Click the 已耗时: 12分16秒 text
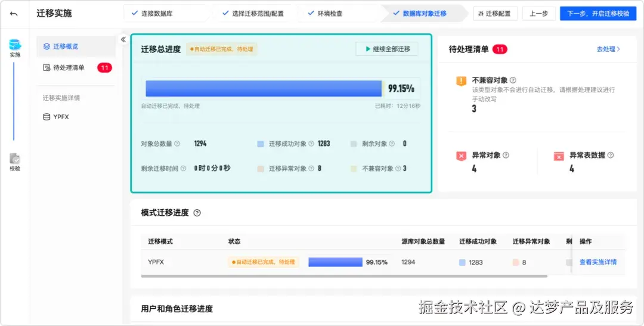The image size is (644, 326). 398,106
